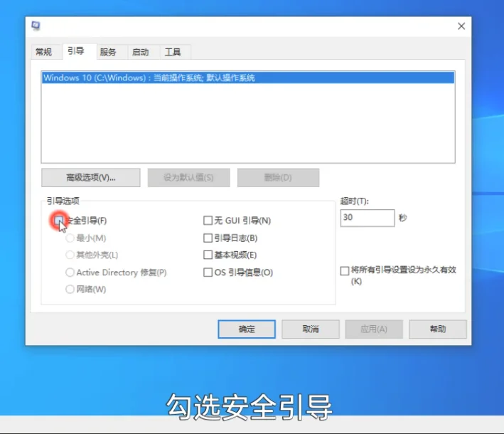Screen dimensions: 504x434
Task: Select the 最小(M) radio option
Action: [70, 238]
